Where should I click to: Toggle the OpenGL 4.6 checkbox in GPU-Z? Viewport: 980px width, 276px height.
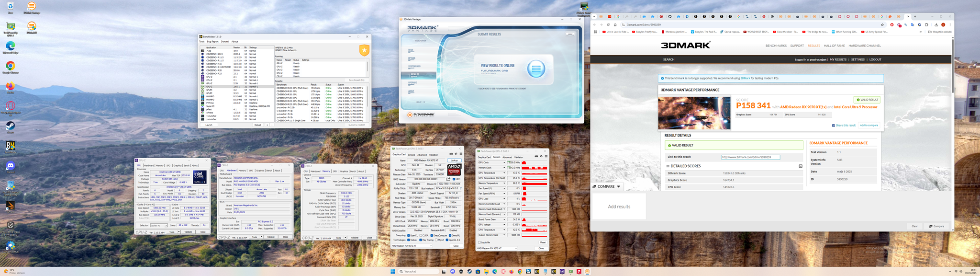[x=447, y=240]
